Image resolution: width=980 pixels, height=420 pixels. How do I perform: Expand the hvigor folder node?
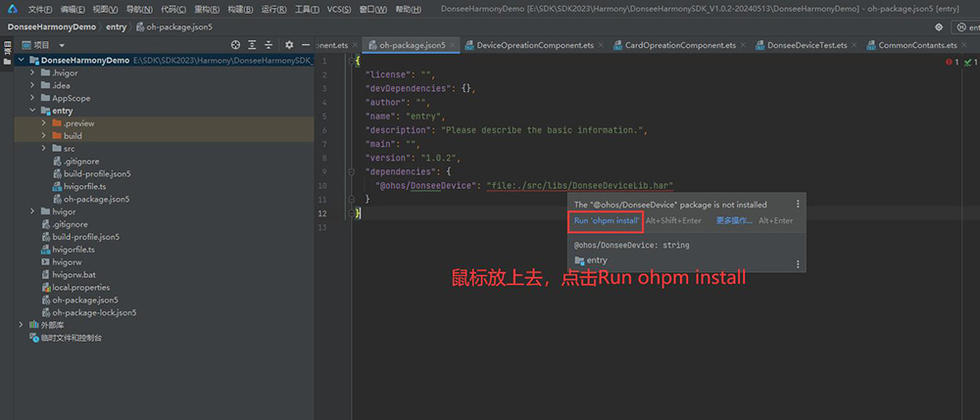pos(32,211)
